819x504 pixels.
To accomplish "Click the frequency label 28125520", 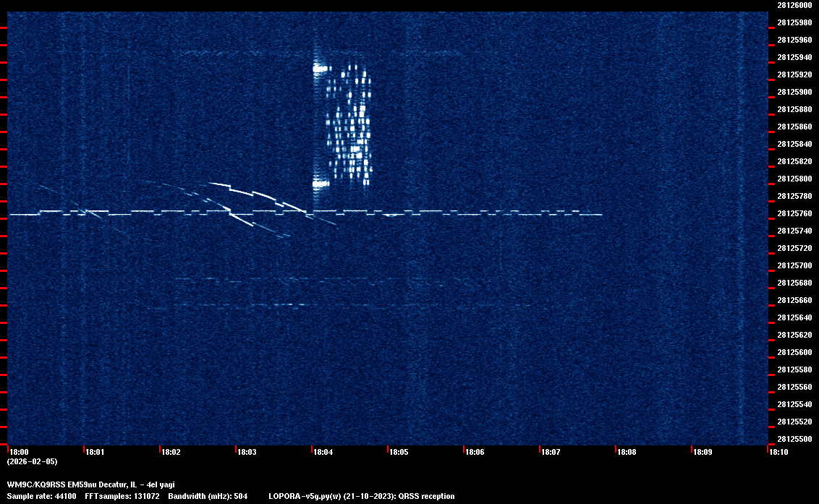I will click(794, 422).
